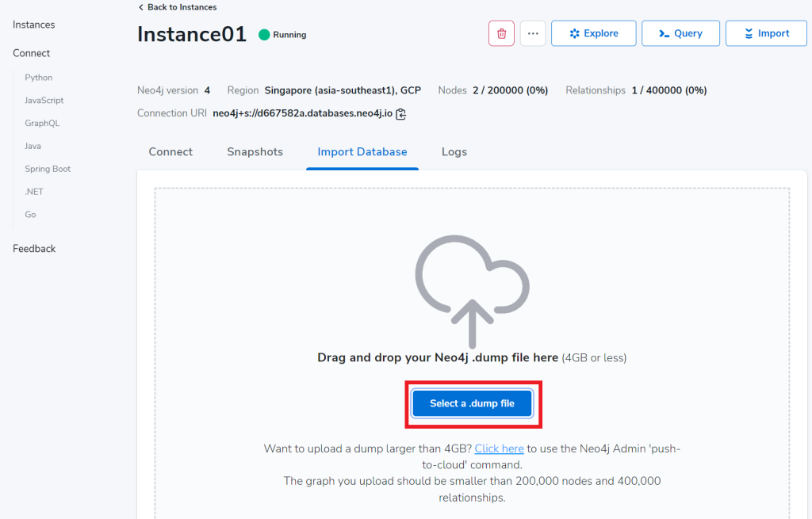Copy the connection URI with clipboard icon

(401, 113)
